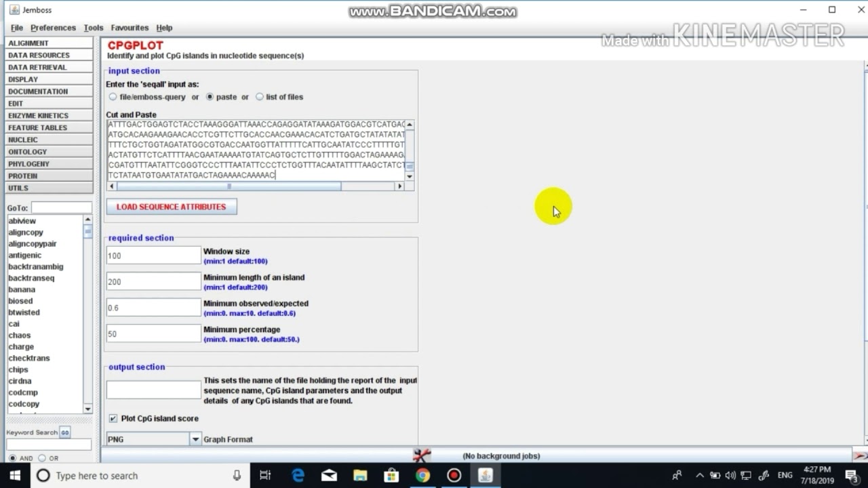The height and width of the screenshot is (488, 868).
Task: Select the list of files input option
Action: pos(259,97)
